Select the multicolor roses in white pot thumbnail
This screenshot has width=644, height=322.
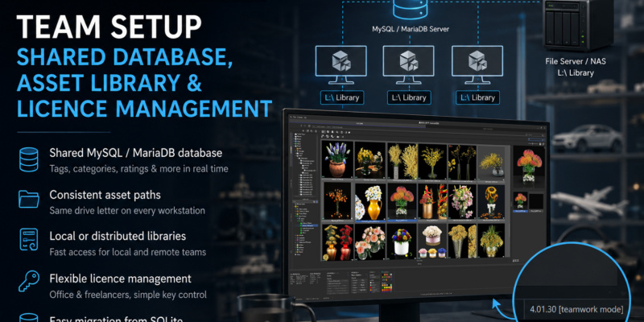[402, 242]
